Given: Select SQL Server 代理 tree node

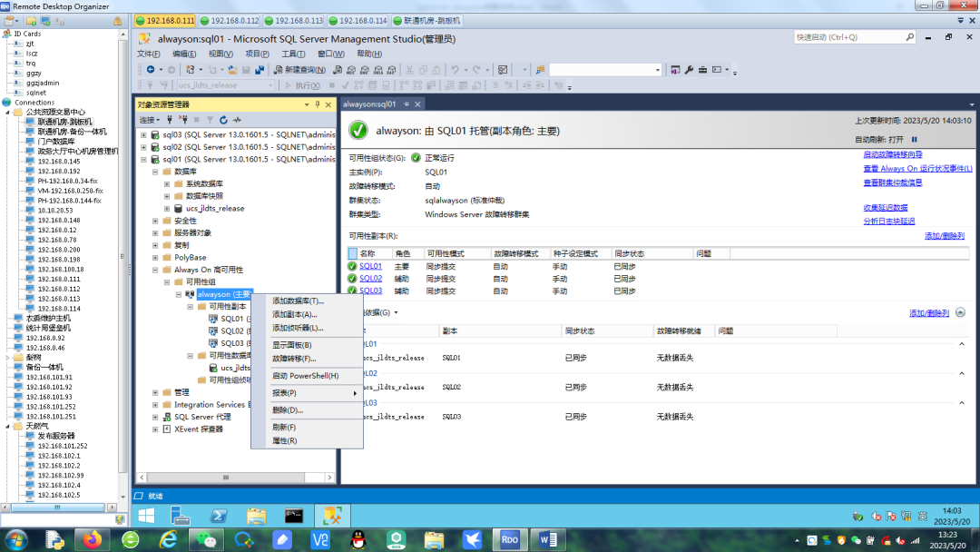Looking at the screenshot, I should coord(202,417).
